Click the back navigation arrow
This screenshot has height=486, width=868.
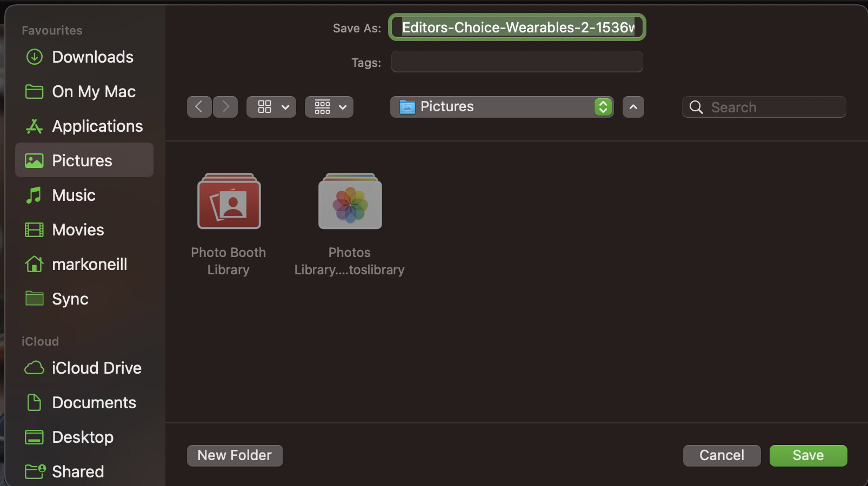(199, 107)
